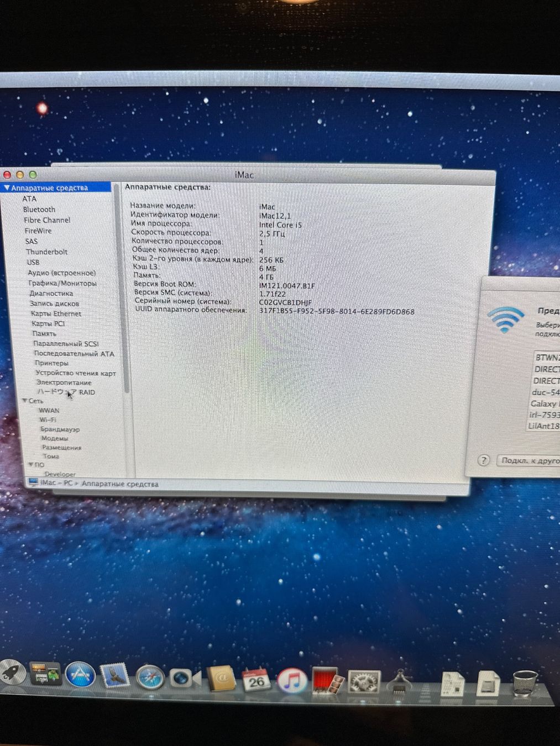This screenshot has height=746, width=560.
Task: Select ATA in the sidebar
Action: coord(29,199)
